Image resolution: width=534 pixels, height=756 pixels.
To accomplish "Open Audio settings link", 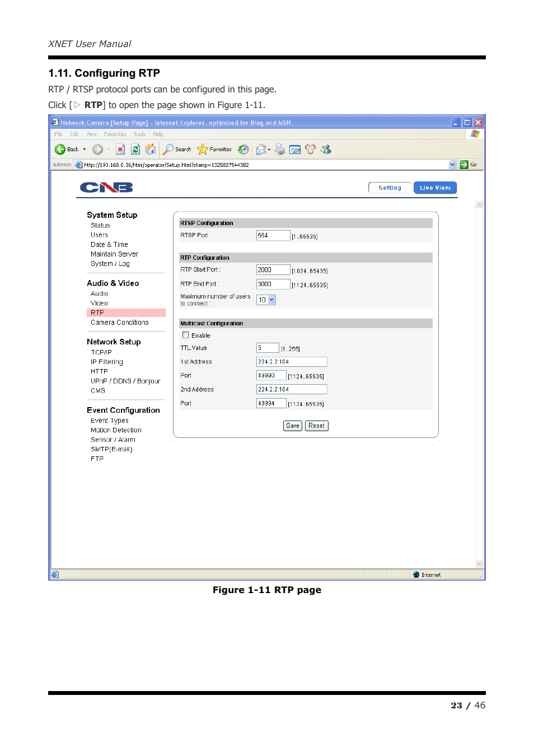I will click(x=99, y=293).
